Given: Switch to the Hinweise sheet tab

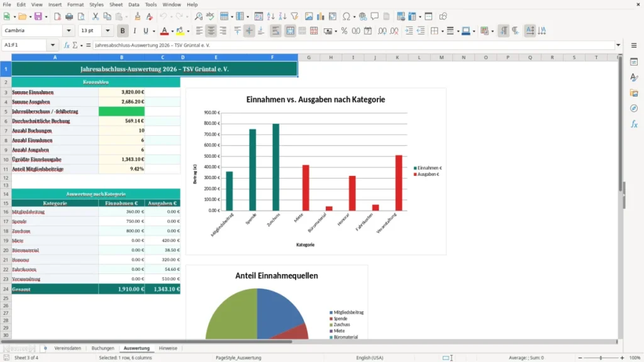Looking at the screenshot, I should [x=168, y=348].
